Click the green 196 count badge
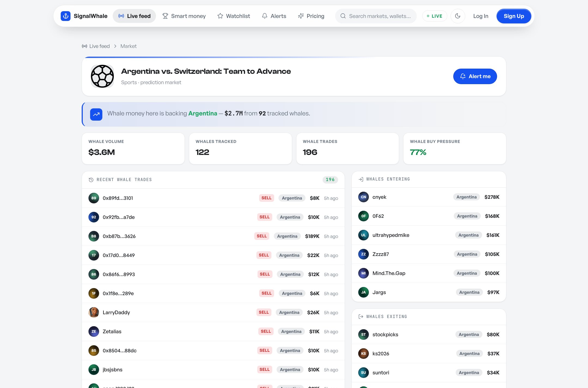The height and width of the screenshot is (388, 588). [330, 180]
